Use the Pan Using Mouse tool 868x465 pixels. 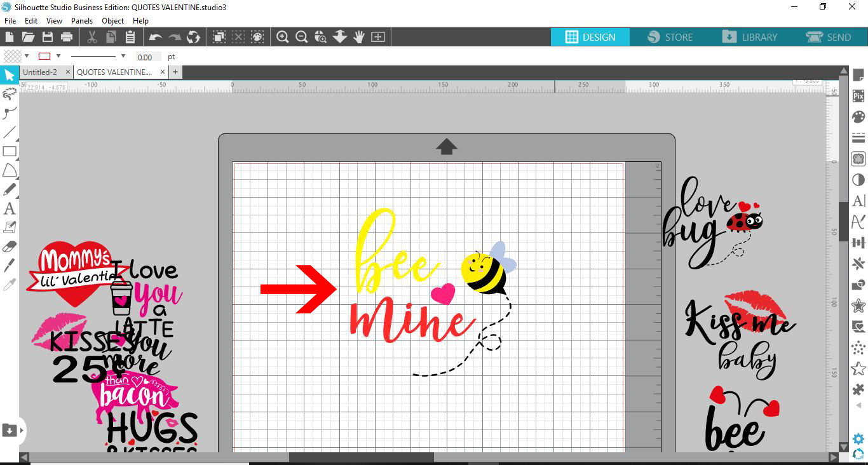pyautogui.click(x=359, y=37)
